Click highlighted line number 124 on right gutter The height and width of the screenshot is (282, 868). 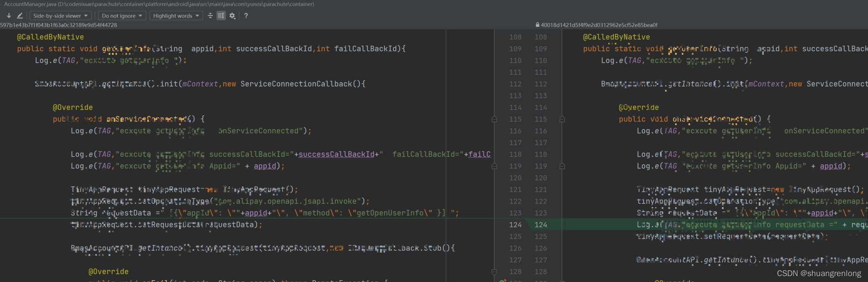(541, 225)
